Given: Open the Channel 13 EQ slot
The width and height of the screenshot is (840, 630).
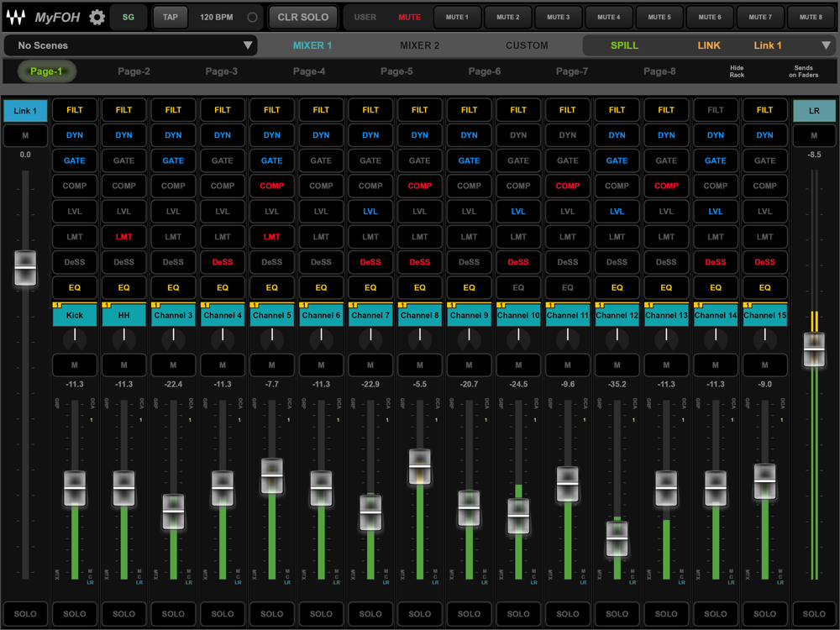Looking at the screenshot, I should click(666, 287).
